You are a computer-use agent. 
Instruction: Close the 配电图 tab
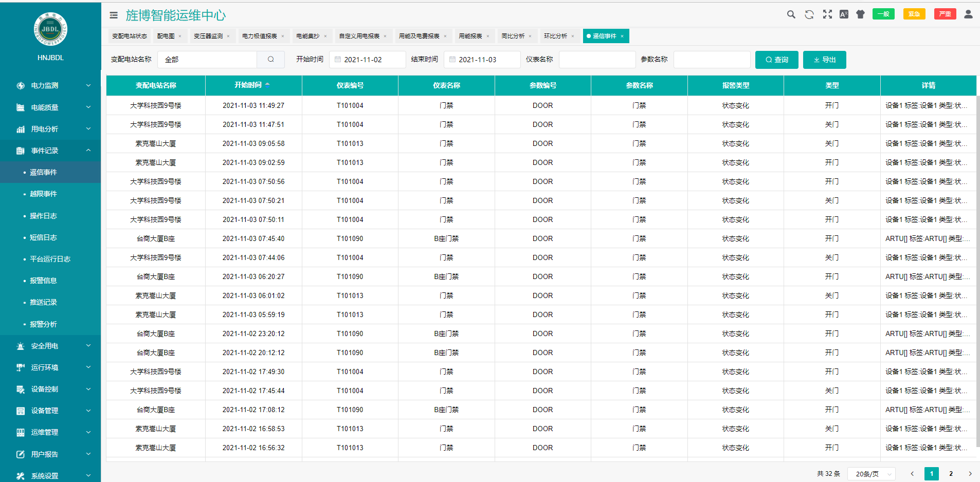180,36
